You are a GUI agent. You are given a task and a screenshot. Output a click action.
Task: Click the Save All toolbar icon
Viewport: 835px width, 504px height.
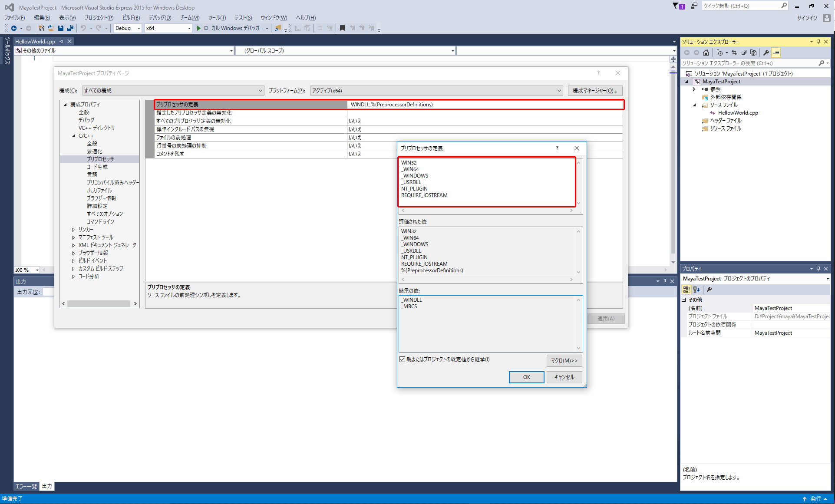pos(70,28)
